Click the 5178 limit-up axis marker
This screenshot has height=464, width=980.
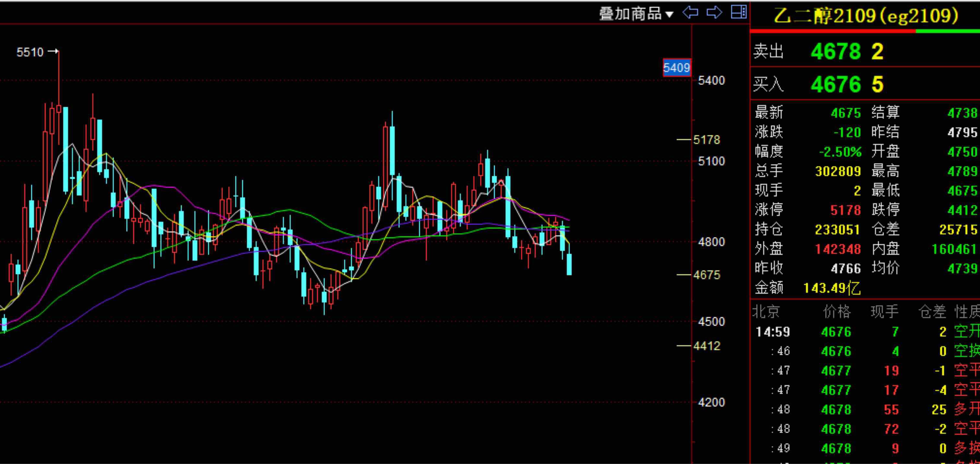706,140
